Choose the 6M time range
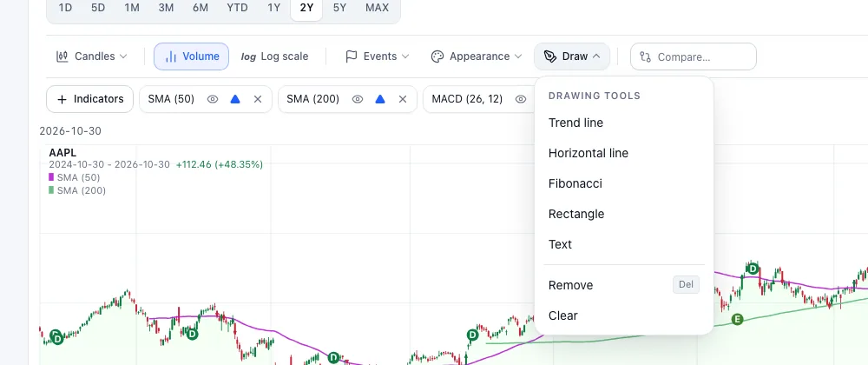Viewport: 868px width, 365px height. (201, 9)
